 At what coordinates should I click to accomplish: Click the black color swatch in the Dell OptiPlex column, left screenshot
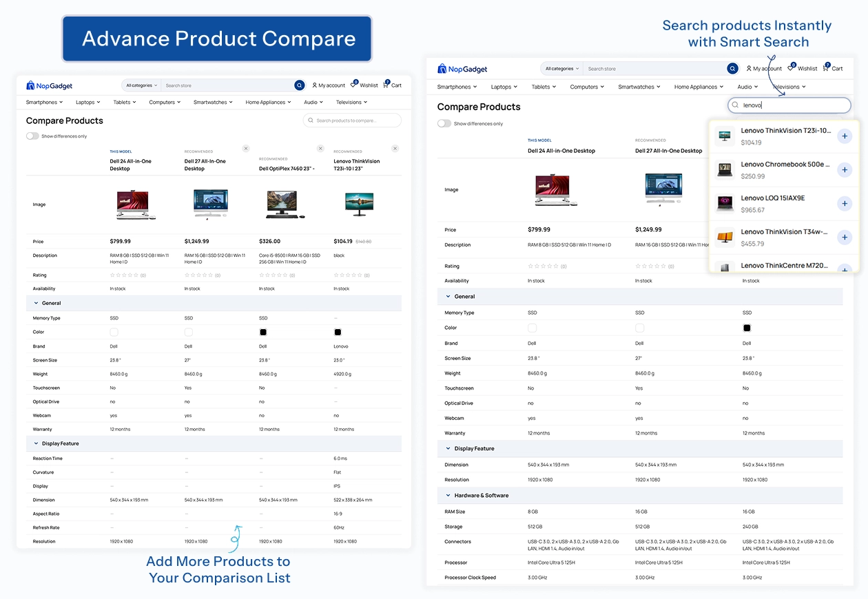coord(263,332)
